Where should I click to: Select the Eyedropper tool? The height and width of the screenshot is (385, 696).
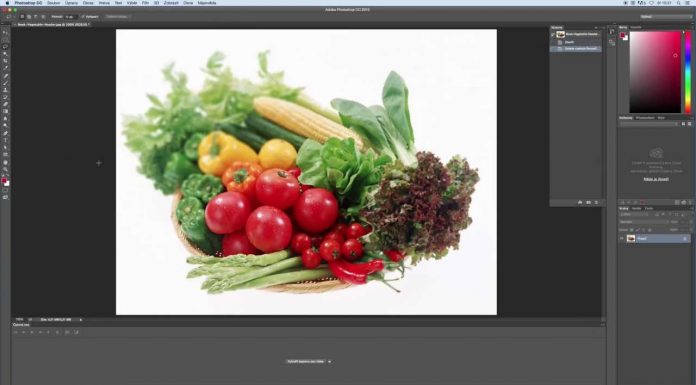(5, 68)
